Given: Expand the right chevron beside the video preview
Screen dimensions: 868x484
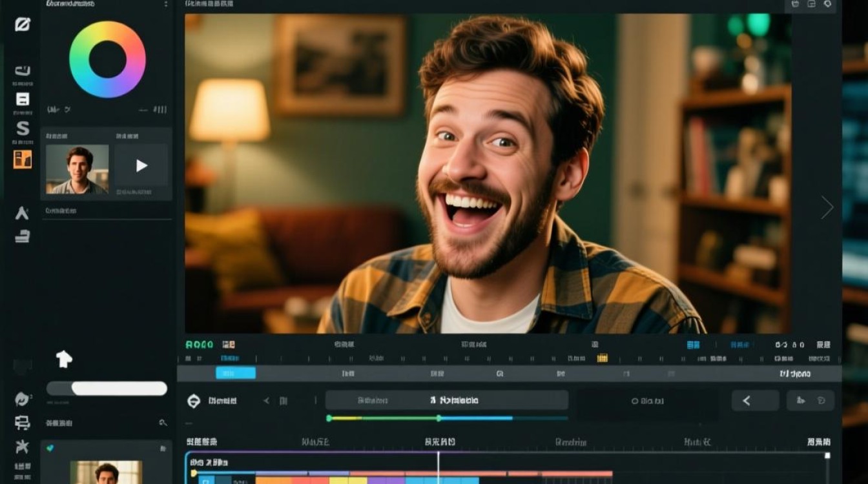Looking at the screenshot, I should (827, 207).
